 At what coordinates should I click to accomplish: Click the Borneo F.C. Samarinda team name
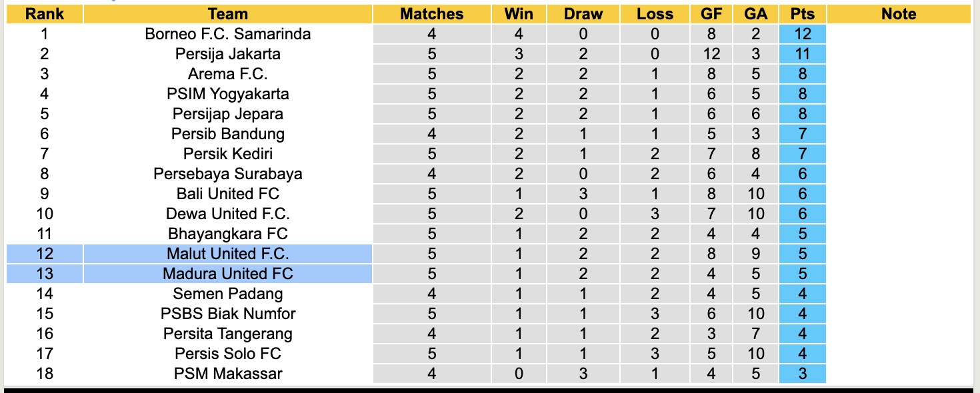(227, 34)
